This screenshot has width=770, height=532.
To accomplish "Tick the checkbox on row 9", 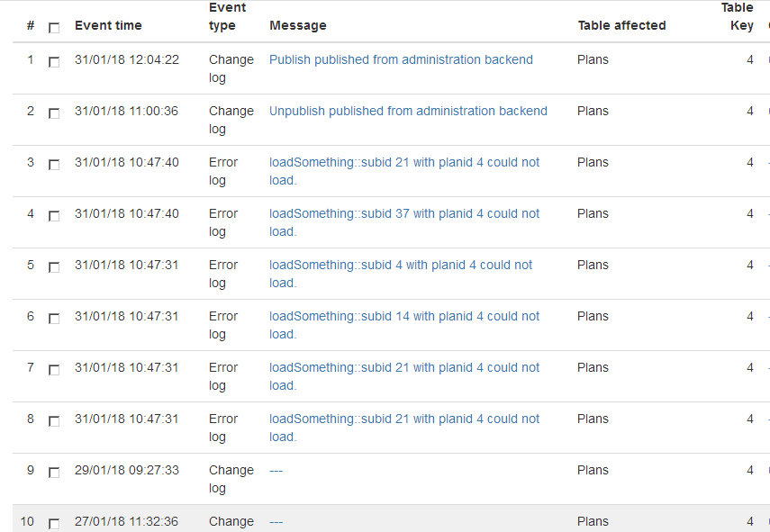I will click(54, 473).
